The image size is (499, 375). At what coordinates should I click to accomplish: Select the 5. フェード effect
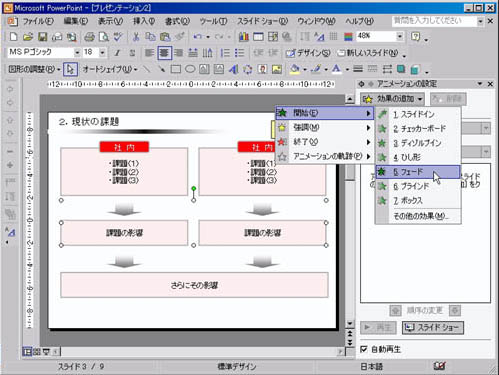pos(418,172)
